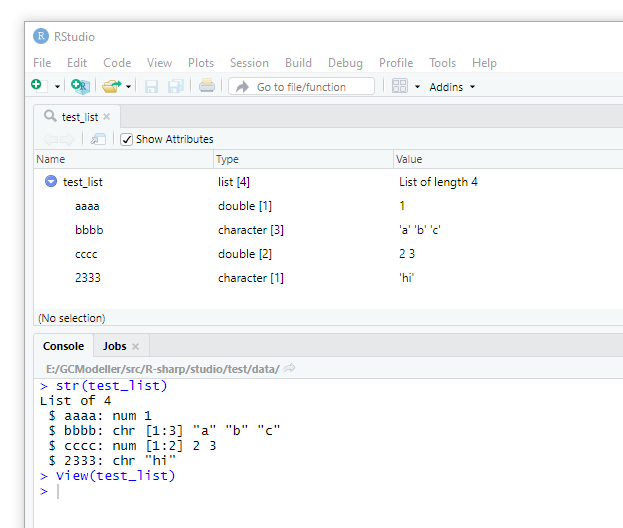Open the Session menu
Image resolution: width=623 pixels, height=528 pixels.
(249, 63)
